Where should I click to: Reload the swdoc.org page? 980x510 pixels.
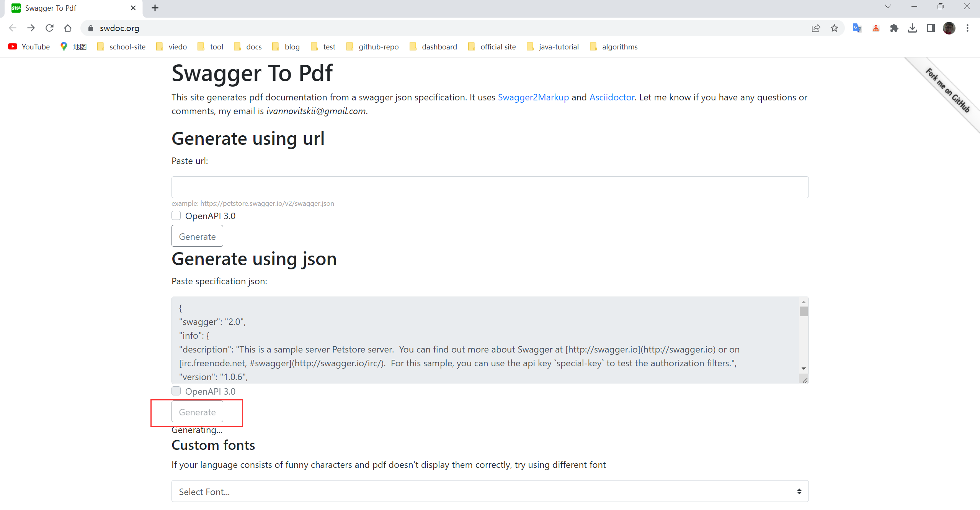click(x=49, y=28)
